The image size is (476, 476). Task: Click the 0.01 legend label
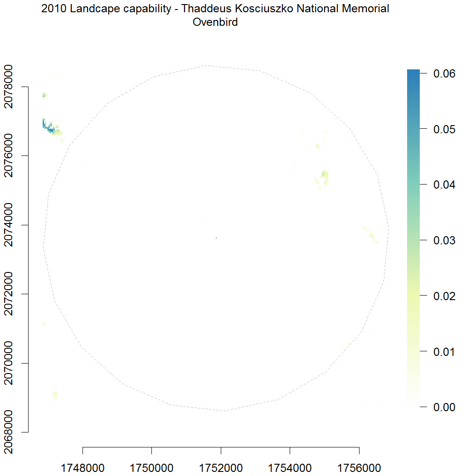(x=444, y=352)
